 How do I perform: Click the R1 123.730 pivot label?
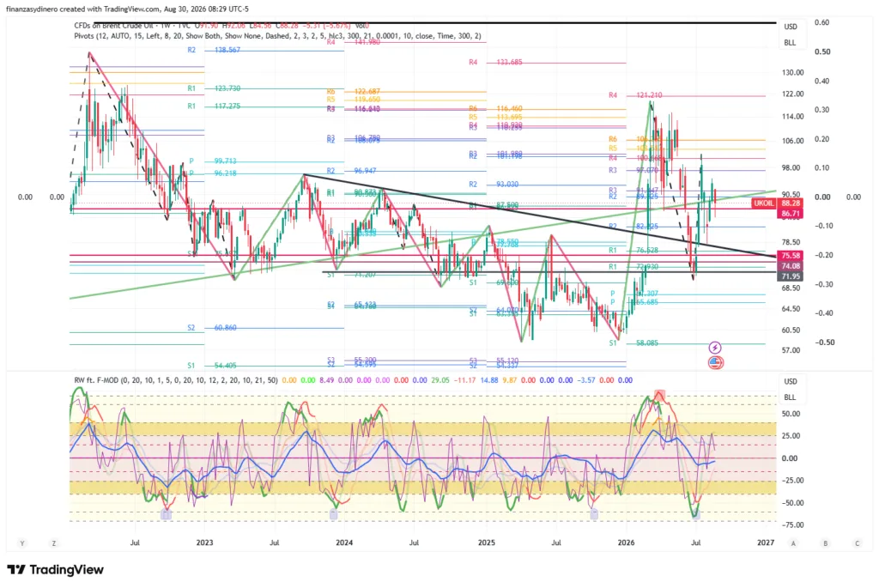214,88
